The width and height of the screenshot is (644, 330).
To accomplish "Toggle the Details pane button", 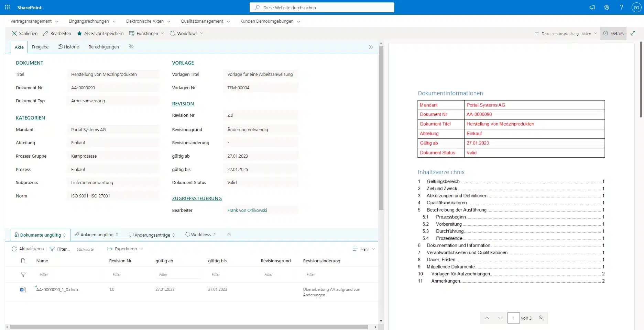I will tap(613, 33).
